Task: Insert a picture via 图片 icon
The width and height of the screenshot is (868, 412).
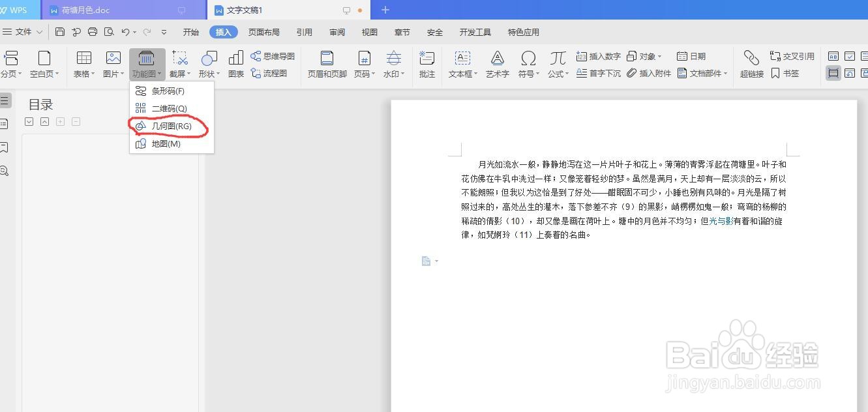Action: (113, 65)
